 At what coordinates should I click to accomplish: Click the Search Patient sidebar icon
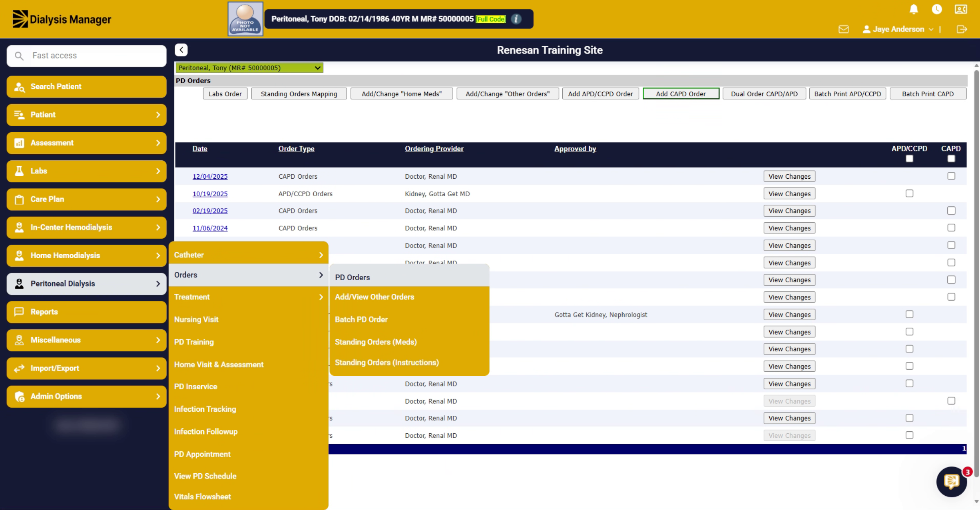pos(19,86)
